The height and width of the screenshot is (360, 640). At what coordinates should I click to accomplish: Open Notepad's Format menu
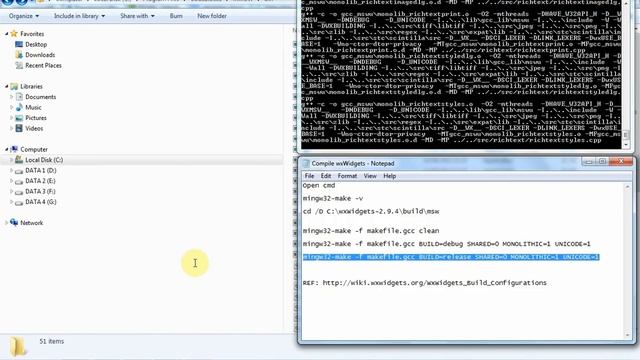click(347, 176)
